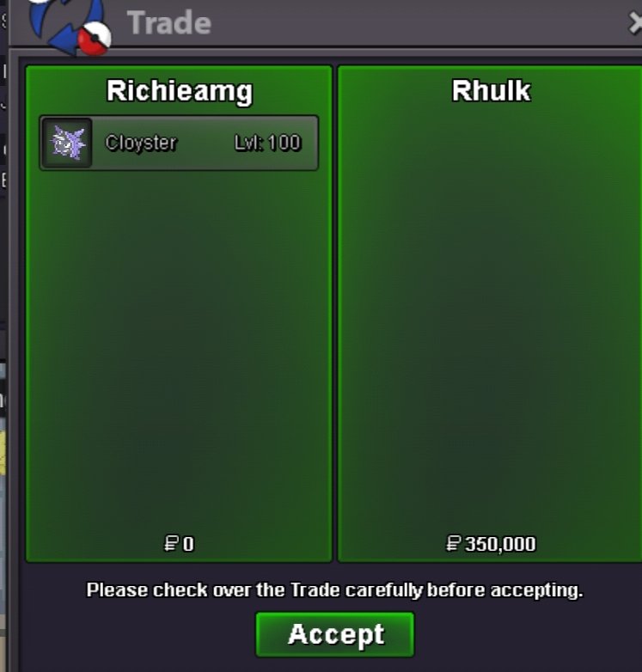Click the Pokedollar symbol beside 350,000
This screenshot has width=642, height=672.
click(x=454, y=544)
